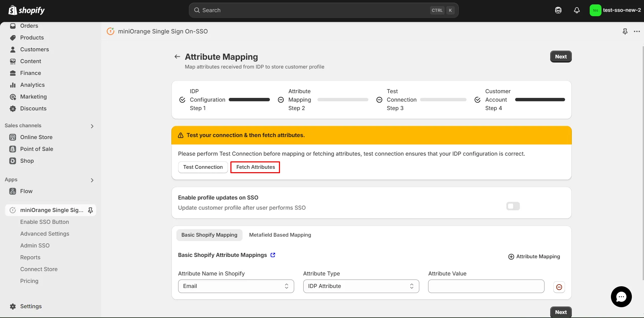The width and height of the screenshot is (644, 318).
Task: Click the Analytics bar chart icon
Action: point(13,85)
